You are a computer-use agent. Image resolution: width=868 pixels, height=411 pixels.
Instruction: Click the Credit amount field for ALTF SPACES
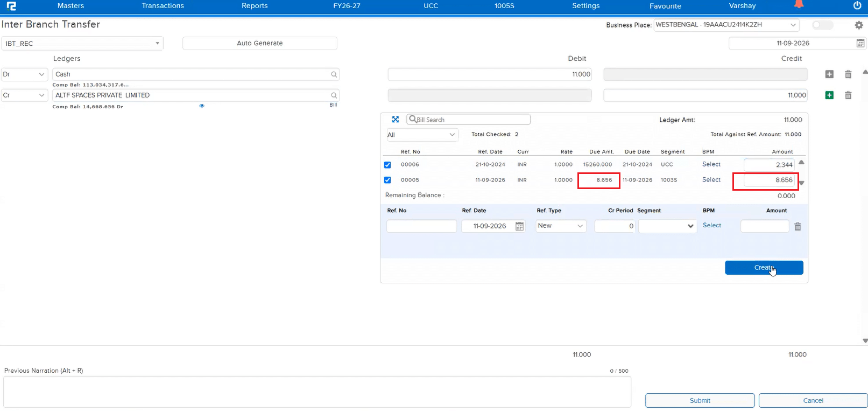click(x=705, y=95)
